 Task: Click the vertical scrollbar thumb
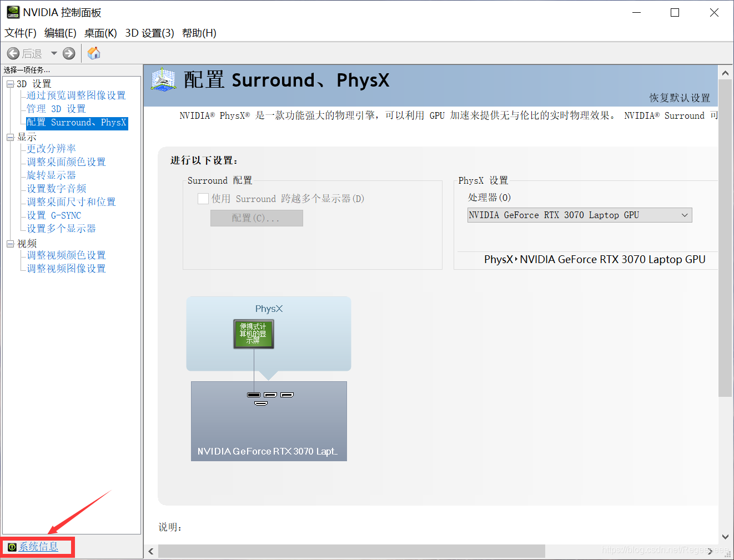pos(725,238)
